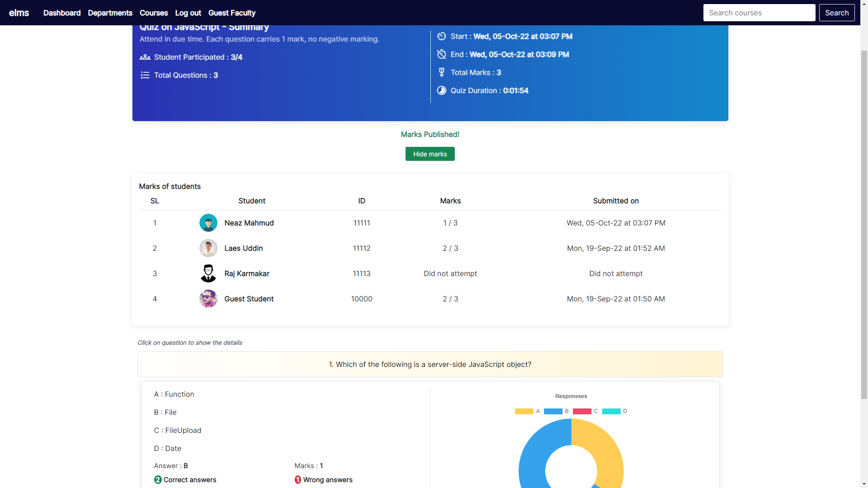
Task: Click the ID cell 11111
Action: (362, 223)
